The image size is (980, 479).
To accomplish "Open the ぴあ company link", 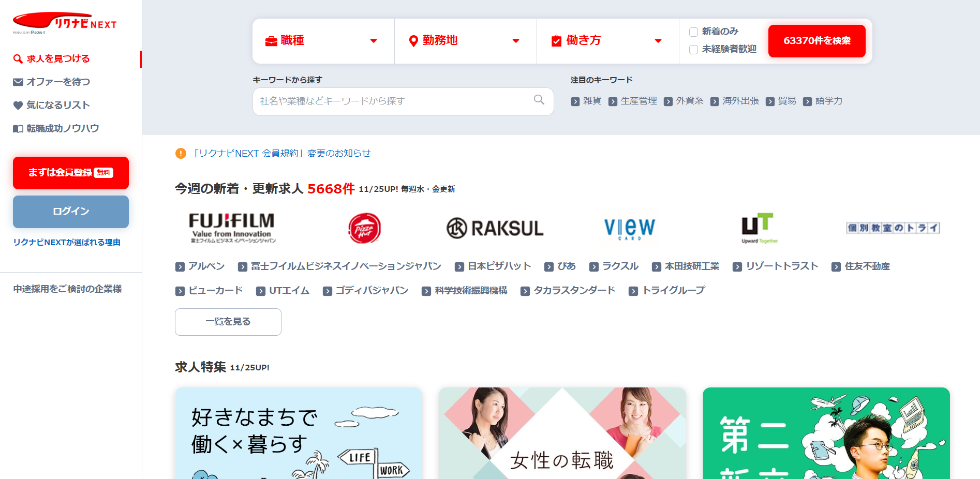I will click(566, 266).
